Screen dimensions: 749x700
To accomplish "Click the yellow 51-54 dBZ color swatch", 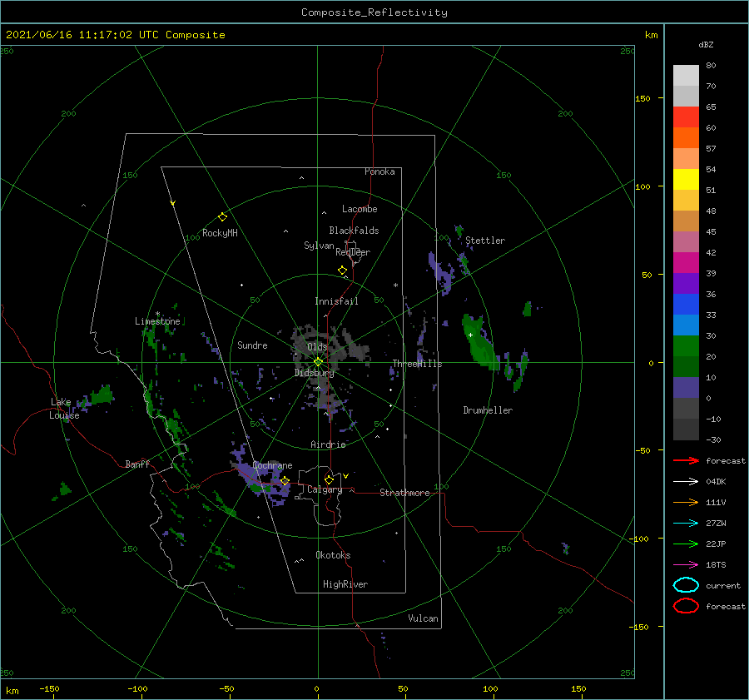I will tap(686, 180).
